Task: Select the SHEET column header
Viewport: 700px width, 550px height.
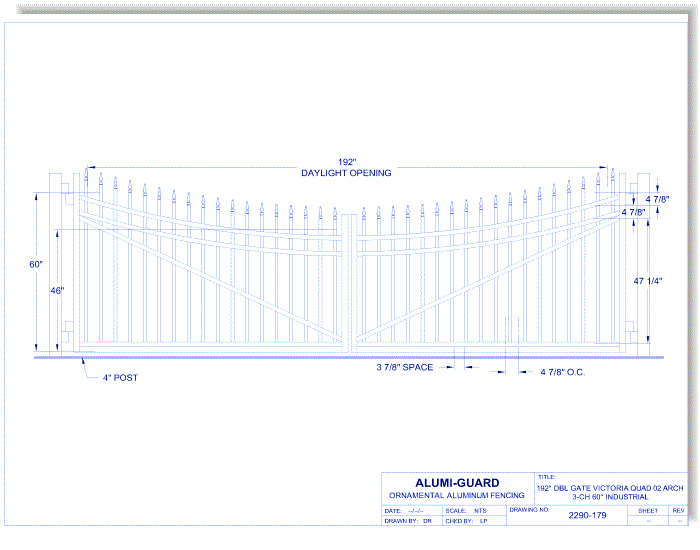Action: click(648, 511)
